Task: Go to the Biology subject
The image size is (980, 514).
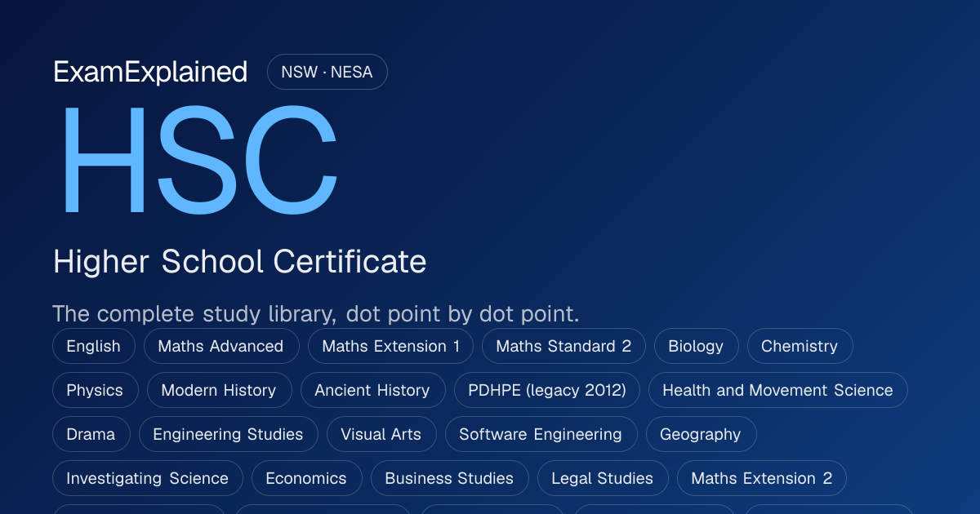Action: click(x=696, y=346)
